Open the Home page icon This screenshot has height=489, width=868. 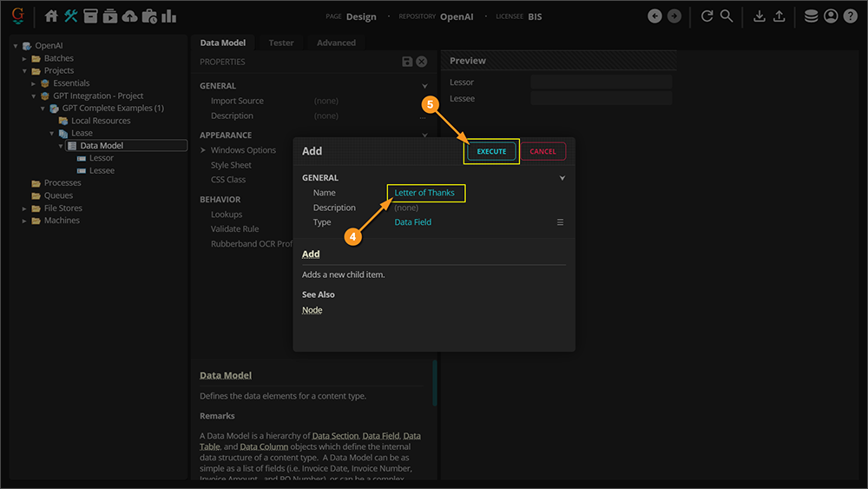(51, 16)
